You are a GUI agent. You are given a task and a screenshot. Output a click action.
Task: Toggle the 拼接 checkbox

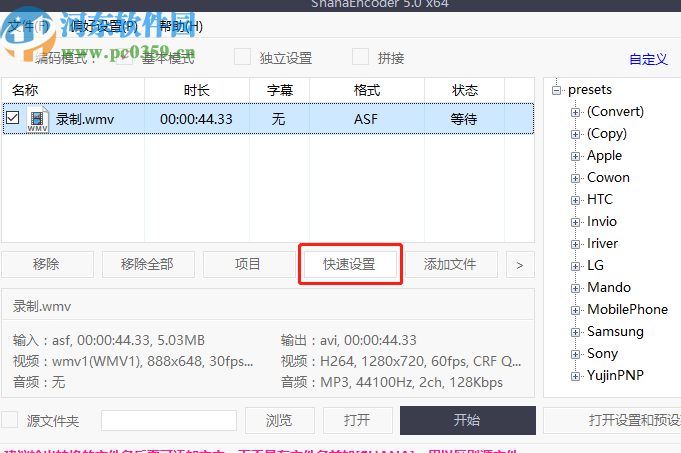pos(360,57)
